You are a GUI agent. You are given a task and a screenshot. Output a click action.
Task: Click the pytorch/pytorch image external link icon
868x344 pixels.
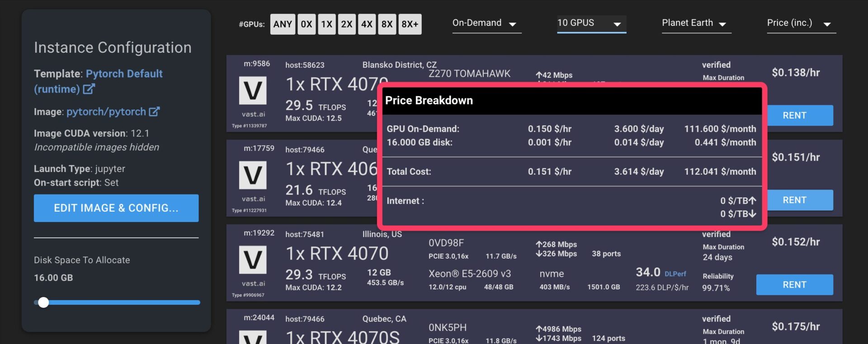click(154, 112)
